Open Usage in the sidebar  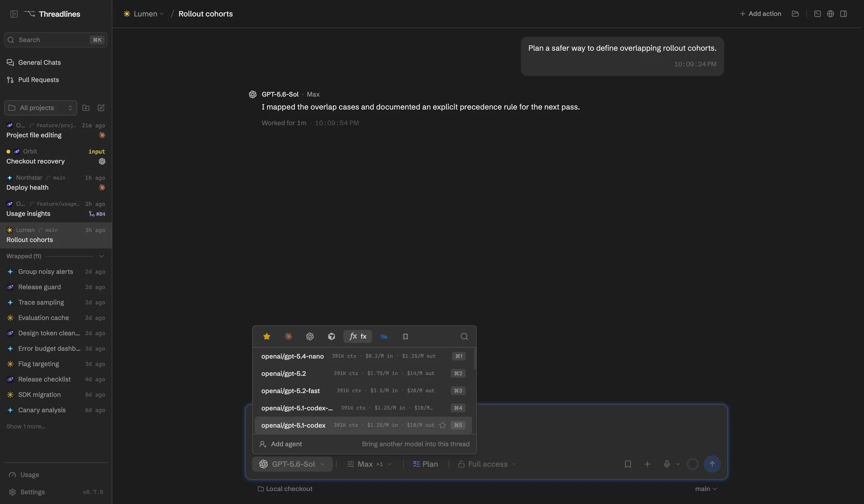point(56,475)
